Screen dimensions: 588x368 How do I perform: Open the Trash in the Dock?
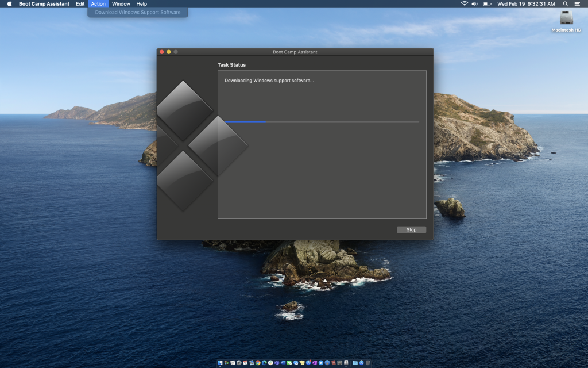367,363
